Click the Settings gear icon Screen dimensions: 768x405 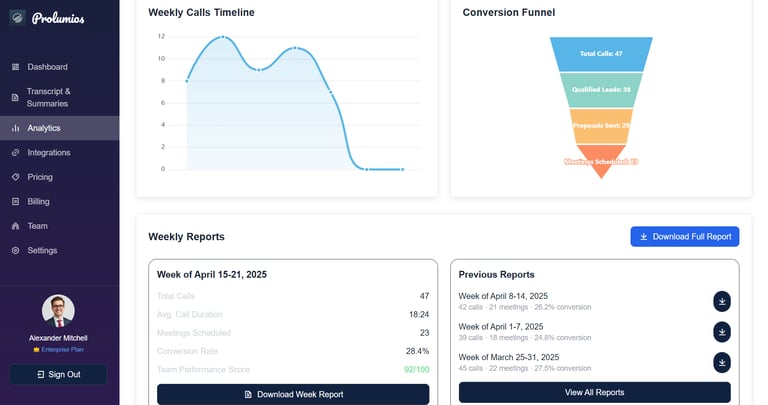tap(15, 250)
